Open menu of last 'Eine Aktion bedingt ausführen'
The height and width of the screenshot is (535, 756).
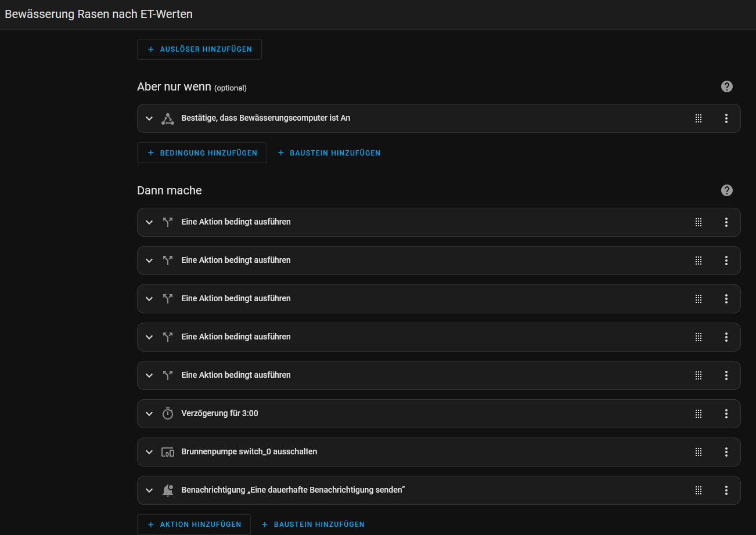[x=726, y=375]
